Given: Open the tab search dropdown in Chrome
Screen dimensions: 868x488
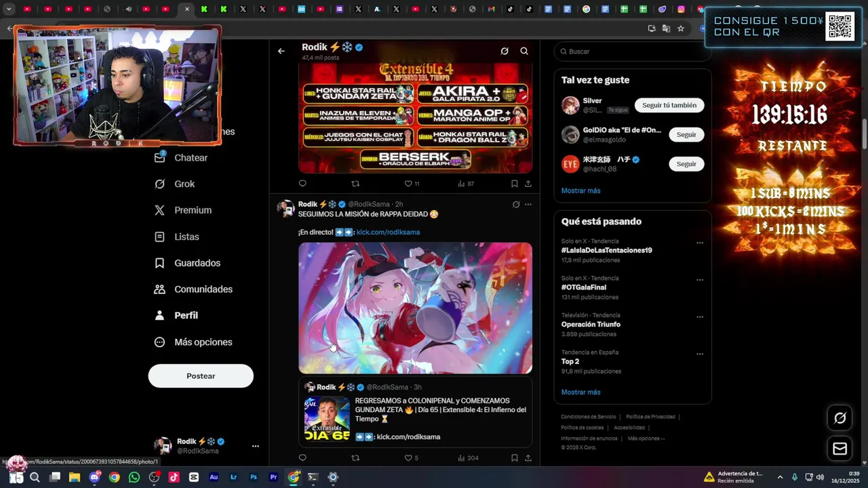Looking at the screenshot, I should (9, 9).
